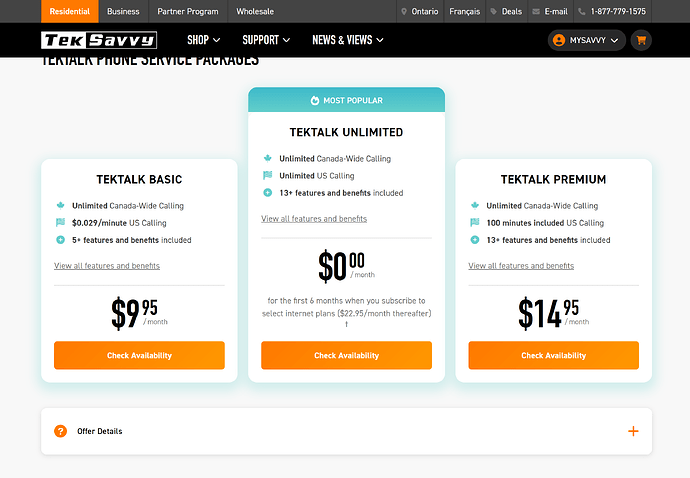
Task: Click the "Unlimited US Calling" line
Action: [x=317, y=176]
